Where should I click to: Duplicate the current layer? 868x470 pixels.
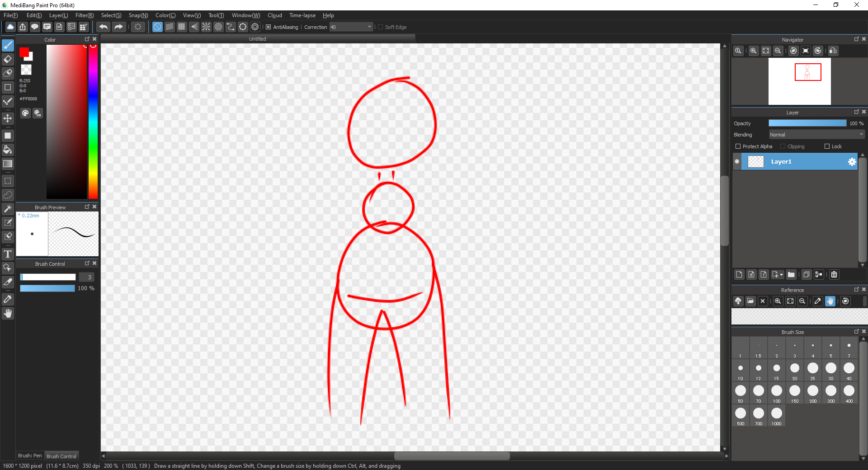tap(806, 274)
